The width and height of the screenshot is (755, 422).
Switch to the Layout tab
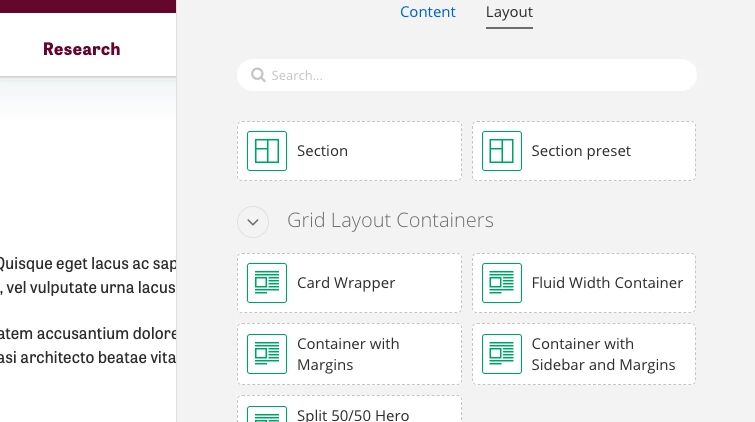coord(509,13)
